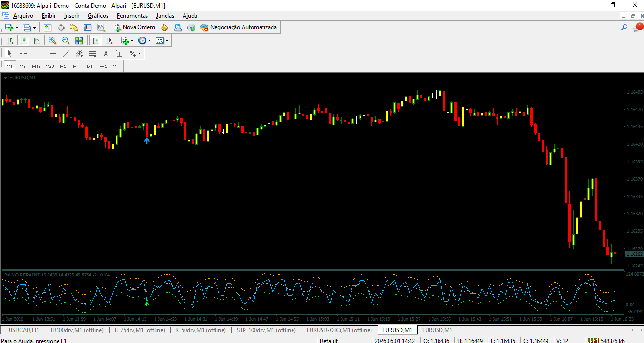Switch to the H1 timeframe button
The width and height of the screenshot is (644, 343).
pos(63,66)
